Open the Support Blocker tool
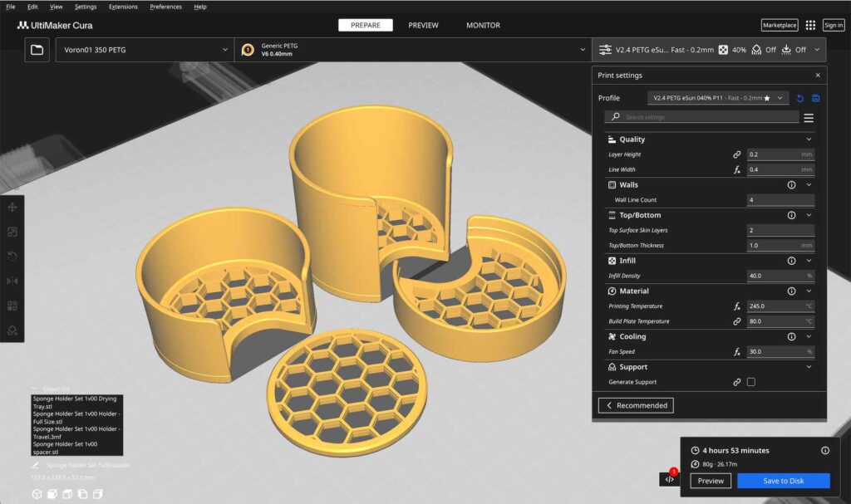The height and width of the screenshot is (504, 851). coord(12,330)
